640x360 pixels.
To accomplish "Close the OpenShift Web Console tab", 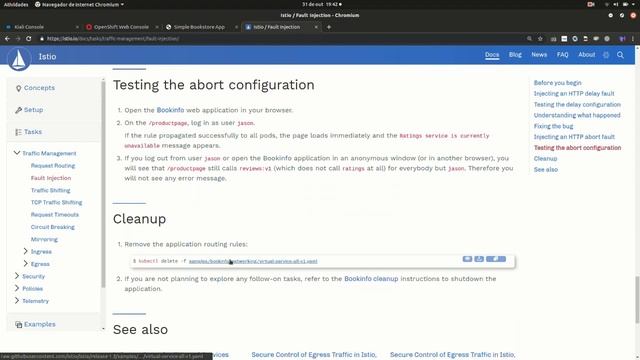I will [157, 27].
